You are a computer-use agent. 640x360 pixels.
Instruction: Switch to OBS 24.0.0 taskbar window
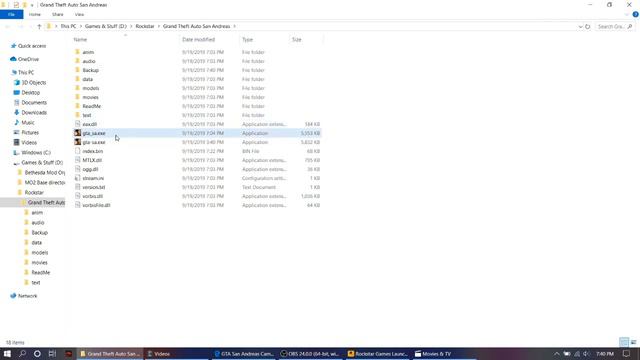pyautogui.click(x=310, y=354)
